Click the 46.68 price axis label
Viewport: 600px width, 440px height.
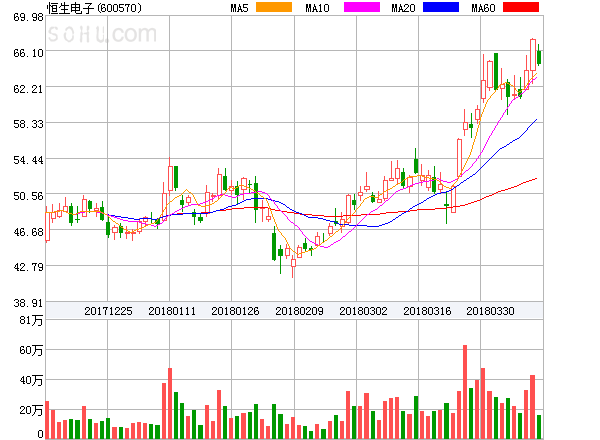click(28, 232)
